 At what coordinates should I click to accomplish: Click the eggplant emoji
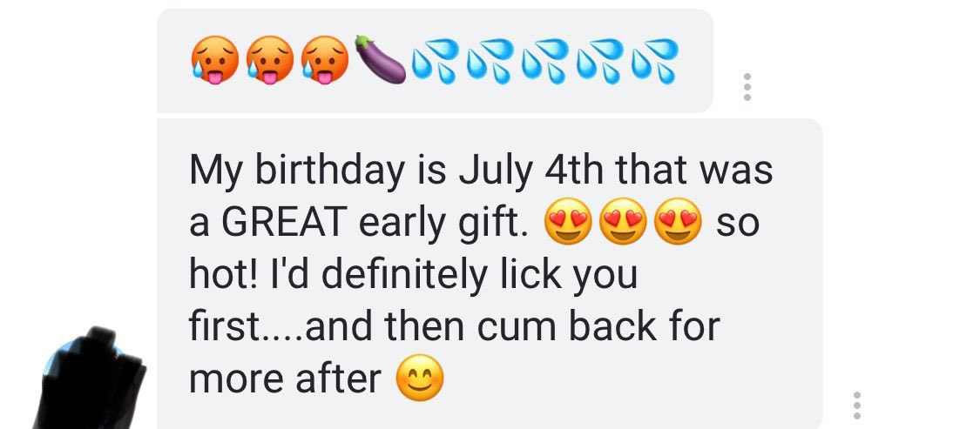coord(380,60)
